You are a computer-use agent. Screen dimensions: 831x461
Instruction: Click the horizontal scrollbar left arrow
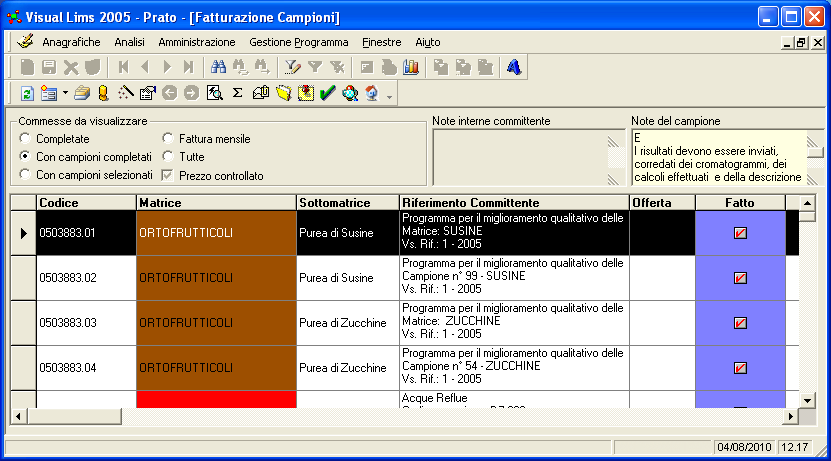coord(19,416)
